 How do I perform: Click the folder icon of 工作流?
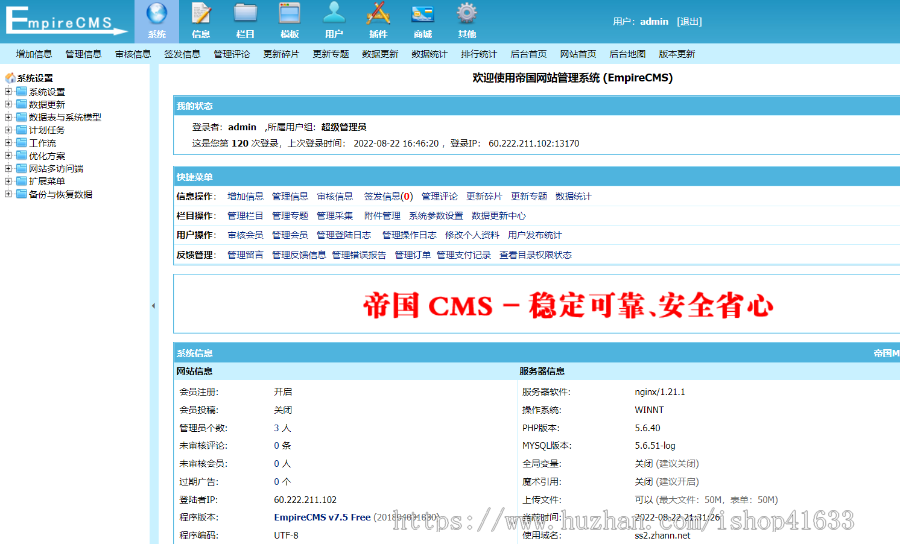tap(22, 142)
